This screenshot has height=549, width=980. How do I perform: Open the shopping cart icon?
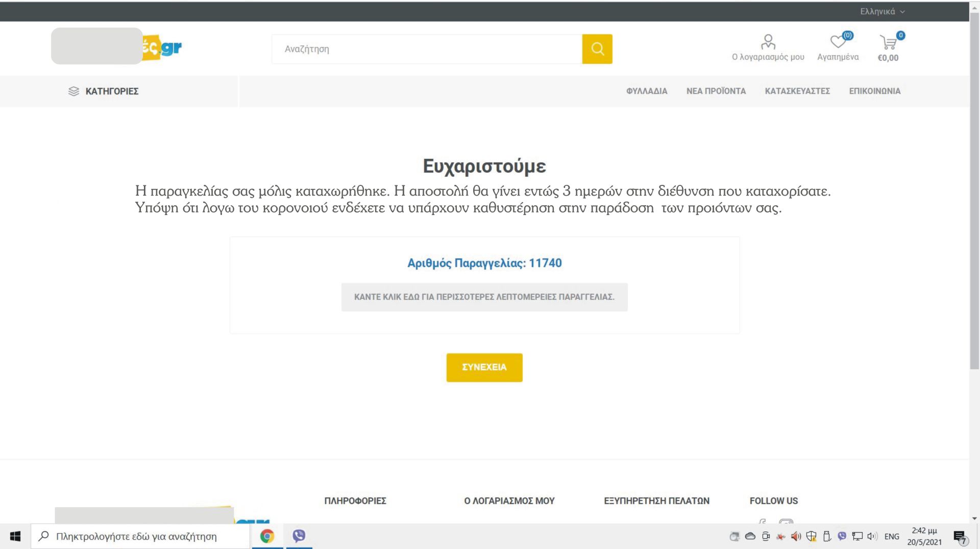point(888,43)
